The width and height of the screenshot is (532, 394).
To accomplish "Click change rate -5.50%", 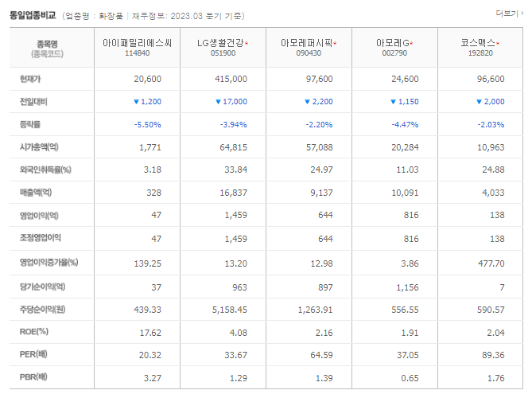I will coord(147,125).
